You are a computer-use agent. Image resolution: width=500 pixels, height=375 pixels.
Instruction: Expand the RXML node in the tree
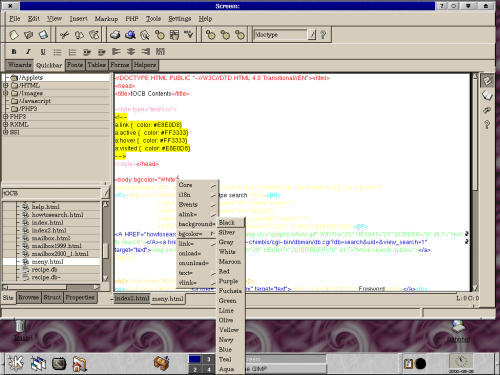click(x=6, y=124)
